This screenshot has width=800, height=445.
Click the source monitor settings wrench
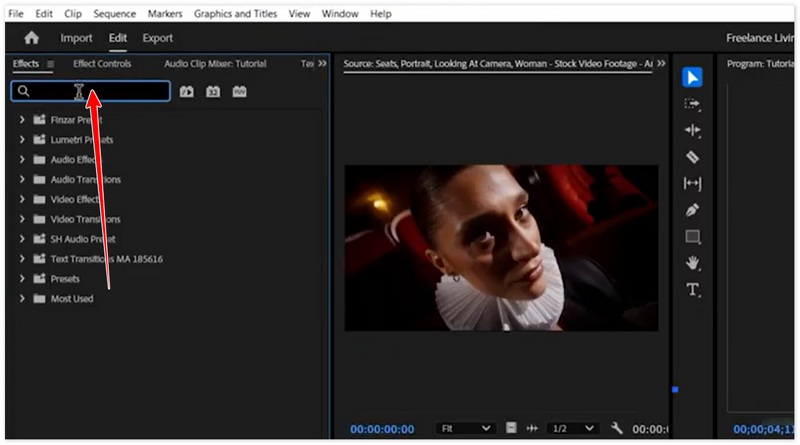[x=616, y=428]
